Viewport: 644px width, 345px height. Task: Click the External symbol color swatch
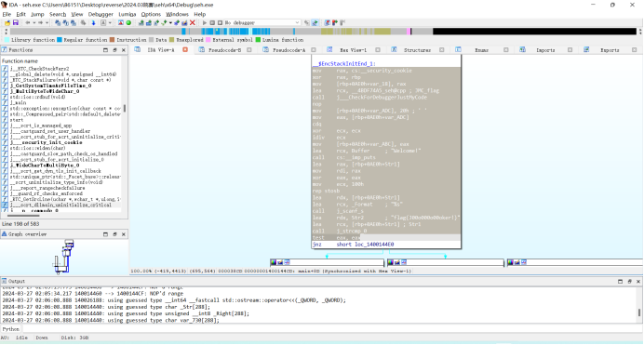(208, 40)
